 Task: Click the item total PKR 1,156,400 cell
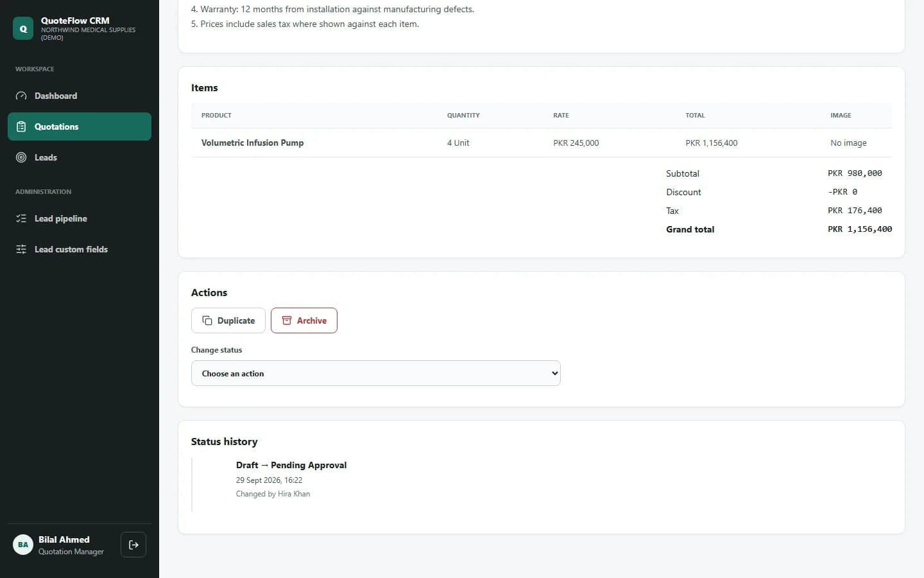tap(712, 143)
